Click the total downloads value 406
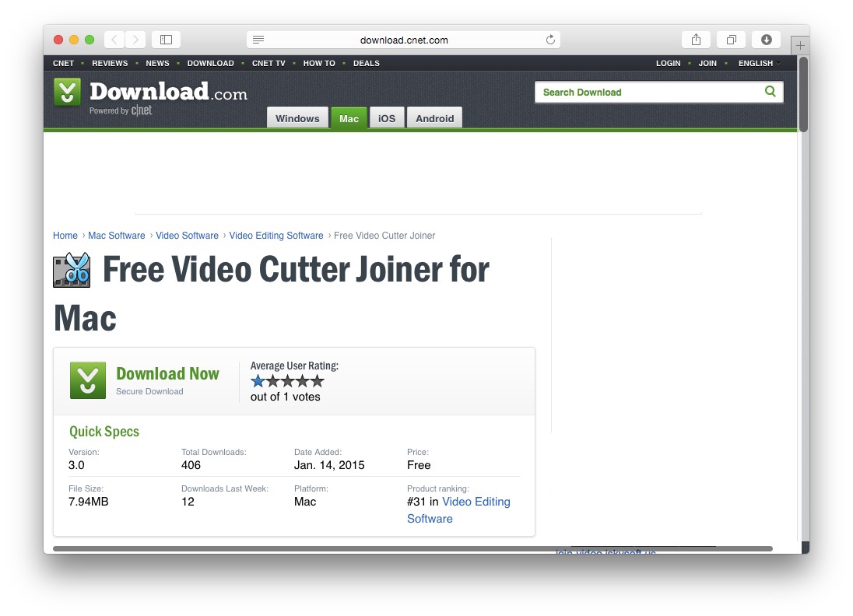This screenshot has width=853, height=616. (x=191, y=465)
